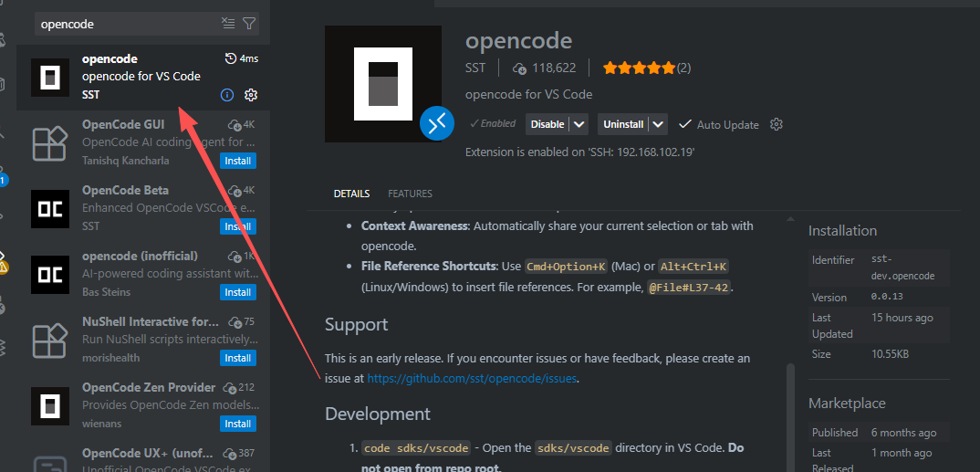Toggle Auto Update checkbox

(x=685, y=124)
